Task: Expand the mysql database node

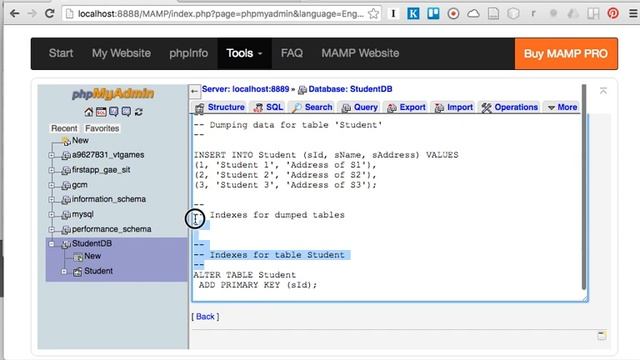Action: pos(51,214)
